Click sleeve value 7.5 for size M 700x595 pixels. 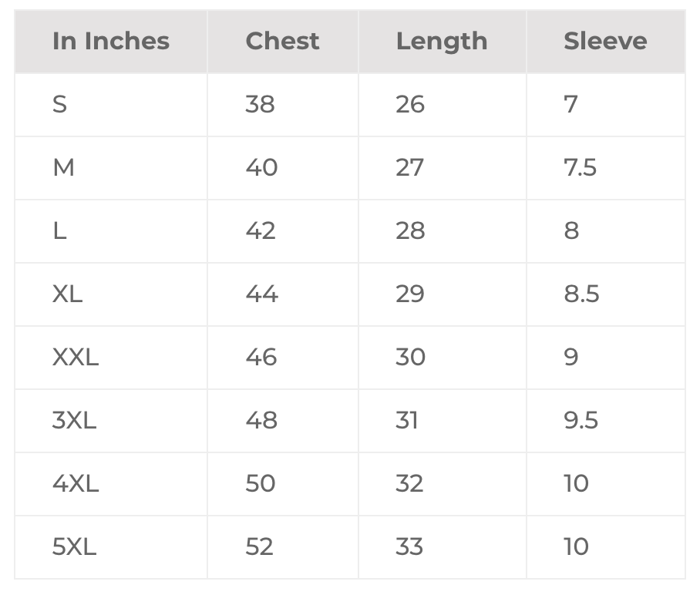pyautogui.click(x=580, y=167)
